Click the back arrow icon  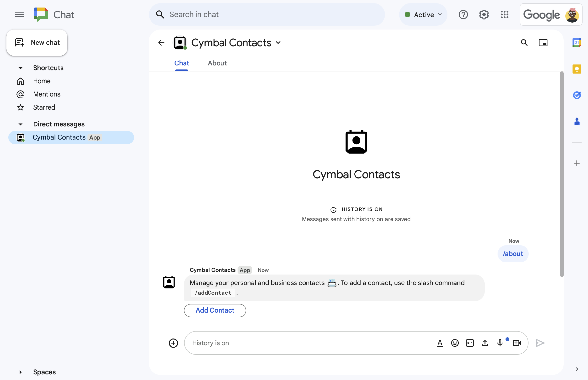coord(161,42)
